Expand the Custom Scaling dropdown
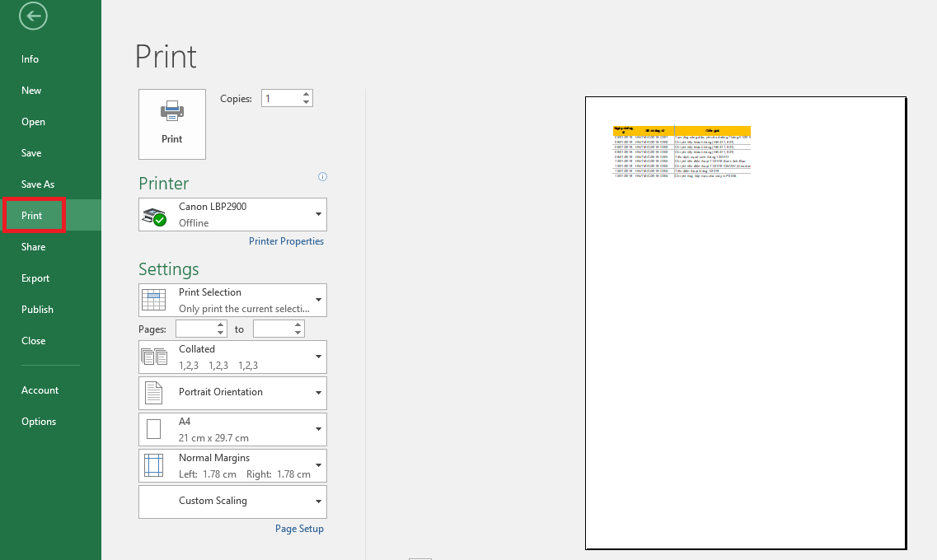The height and width of the screenshot is (560, 937). point(318,502)
